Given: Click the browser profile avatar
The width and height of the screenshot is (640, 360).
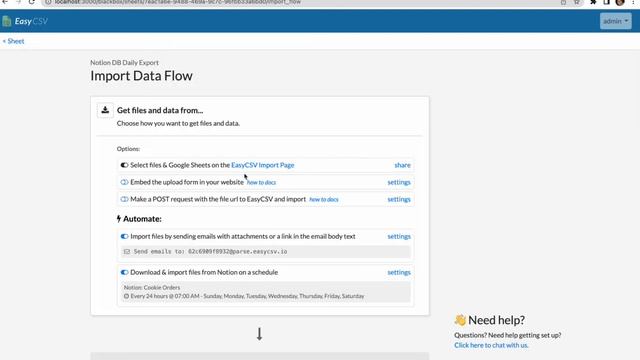Looking at the screenshot, I should [620, 2].
